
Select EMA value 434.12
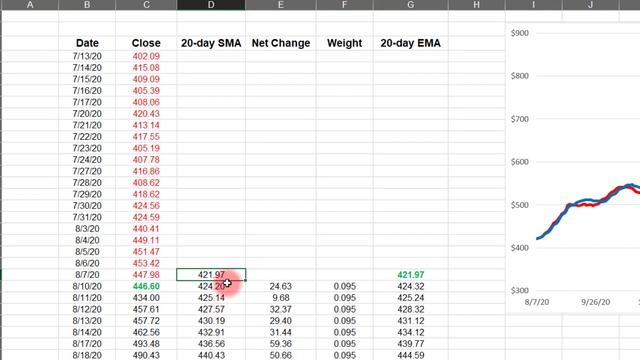click(x=411, y=332)
